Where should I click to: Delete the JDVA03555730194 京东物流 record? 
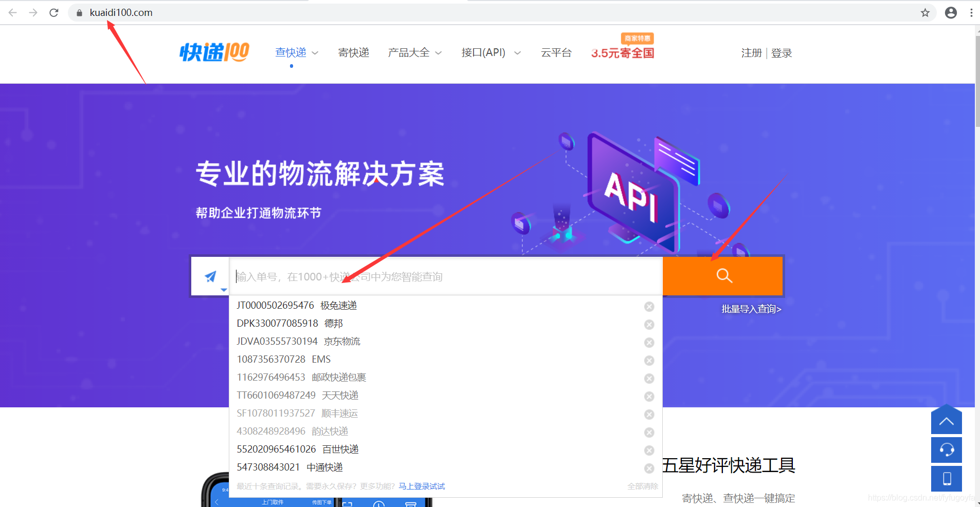click(x=649, y=343)
